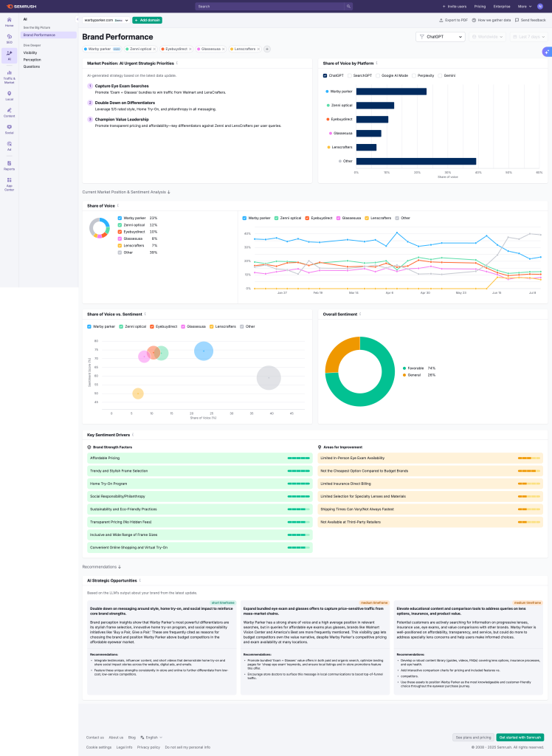Screen dimensions: 552x756
Task: Open the Reports sidebar icon
Action: coord(9,165)
